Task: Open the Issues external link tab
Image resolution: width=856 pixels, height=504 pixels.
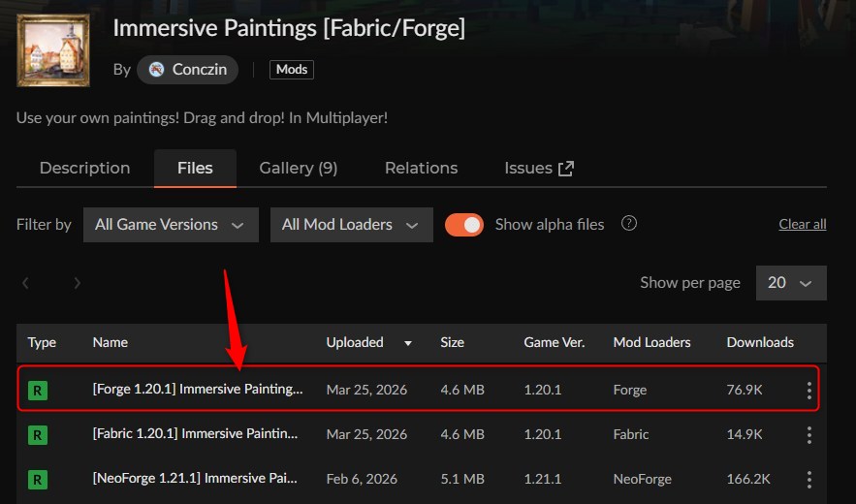Action: click(x=539, y=169)
